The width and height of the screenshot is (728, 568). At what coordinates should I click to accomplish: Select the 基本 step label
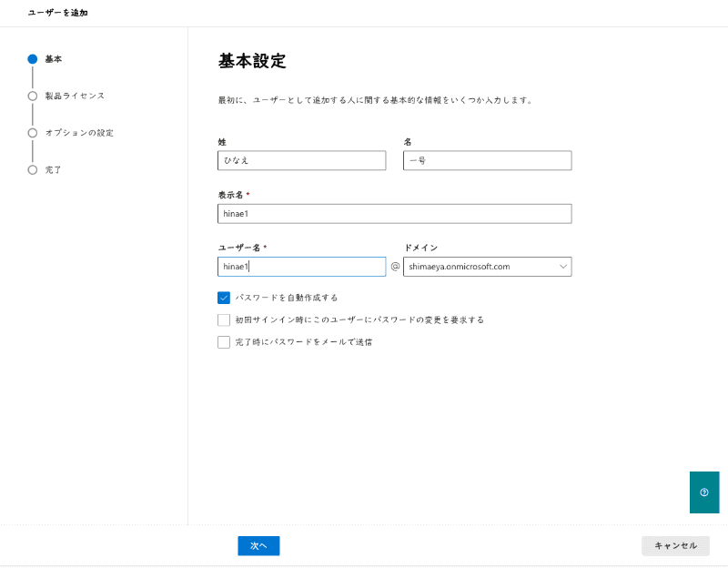tap(54, 59)
